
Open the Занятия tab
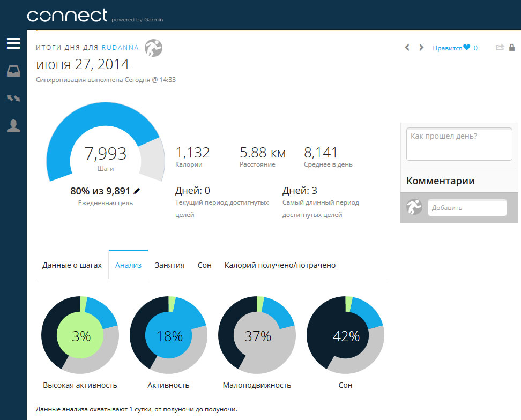(169, 265)
